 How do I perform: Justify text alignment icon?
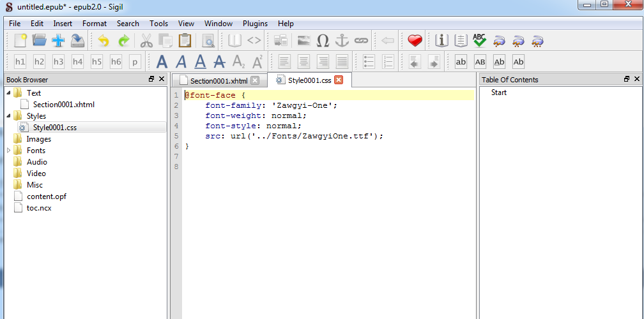[342, 62]
